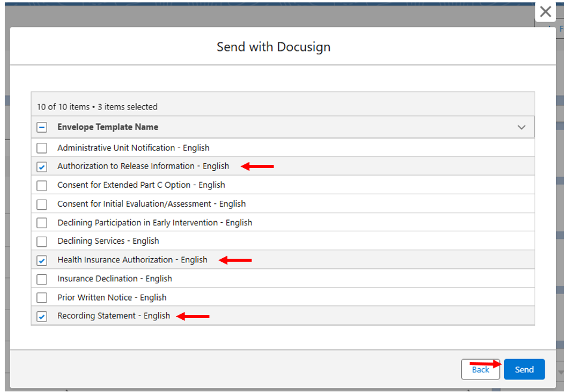Uncheck Recording Statement - English checkbox

pyautogui.click(x=42, y=317)
